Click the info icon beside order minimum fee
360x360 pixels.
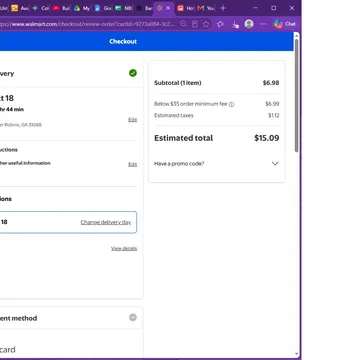point(232,104)
